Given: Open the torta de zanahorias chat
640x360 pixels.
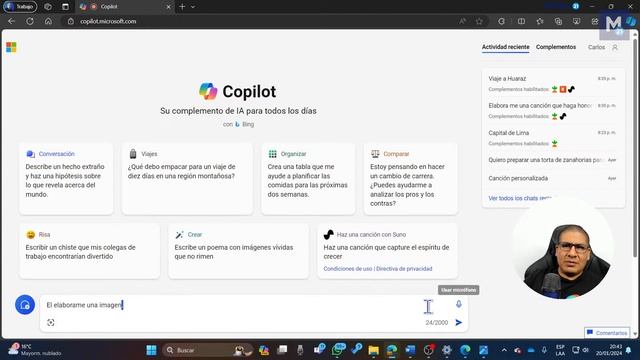Looking at the screenshot, I should point(552,160).
